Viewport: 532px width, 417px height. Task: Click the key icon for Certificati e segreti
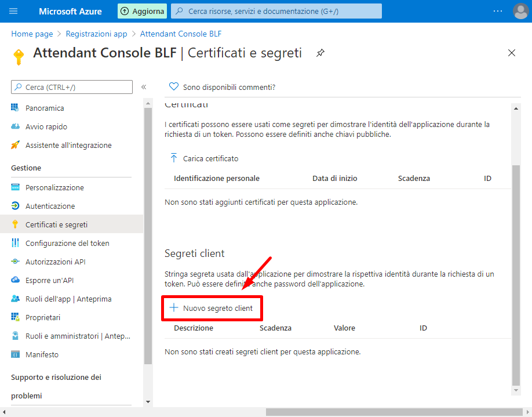(15, 224)
